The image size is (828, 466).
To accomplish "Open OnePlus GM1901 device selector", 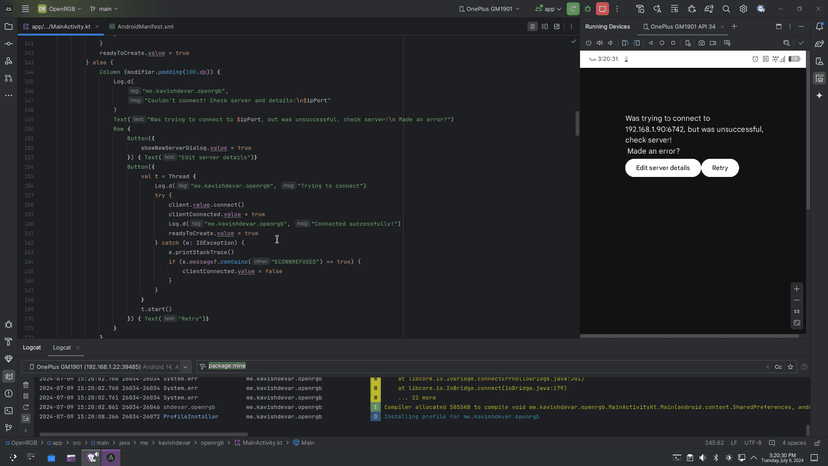I will 492,8.
